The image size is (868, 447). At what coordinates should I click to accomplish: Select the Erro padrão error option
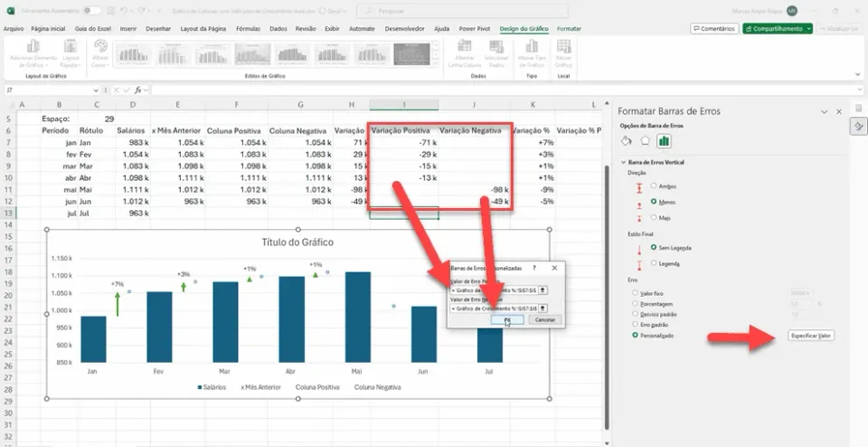pyautogui.click(x=635, y=324)
